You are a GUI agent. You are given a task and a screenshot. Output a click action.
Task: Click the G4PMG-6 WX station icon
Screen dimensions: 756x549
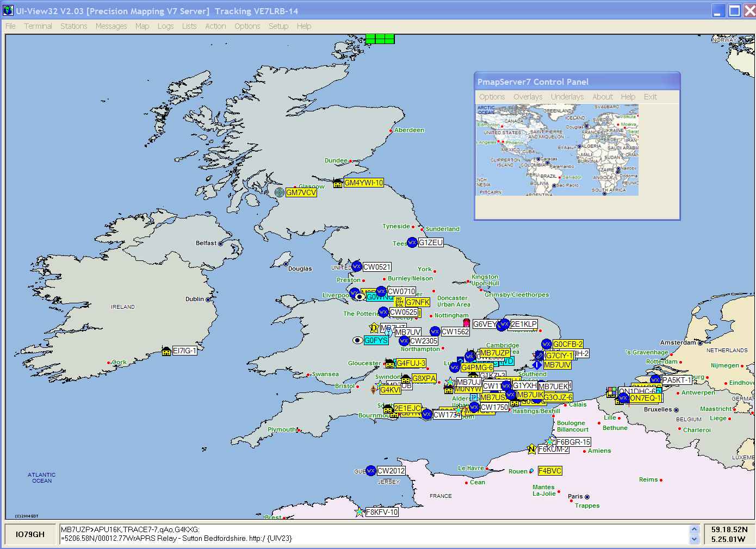(x=455, y=367)
